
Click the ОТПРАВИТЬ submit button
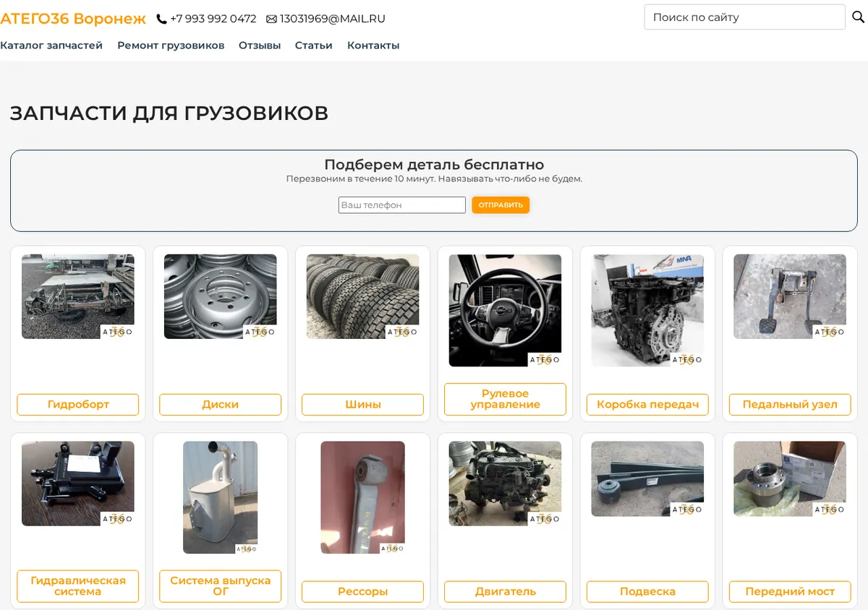501,205
